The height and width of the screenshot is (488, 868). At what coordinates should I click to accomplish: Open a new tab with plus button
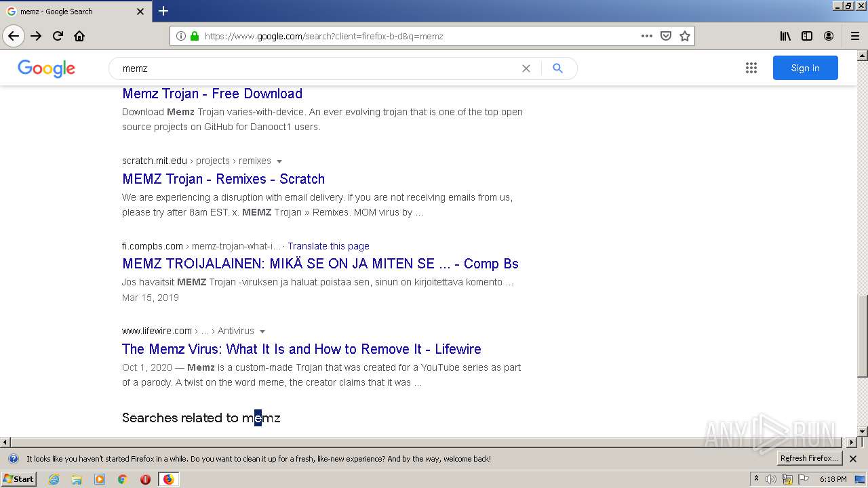(x=163, y=11)
